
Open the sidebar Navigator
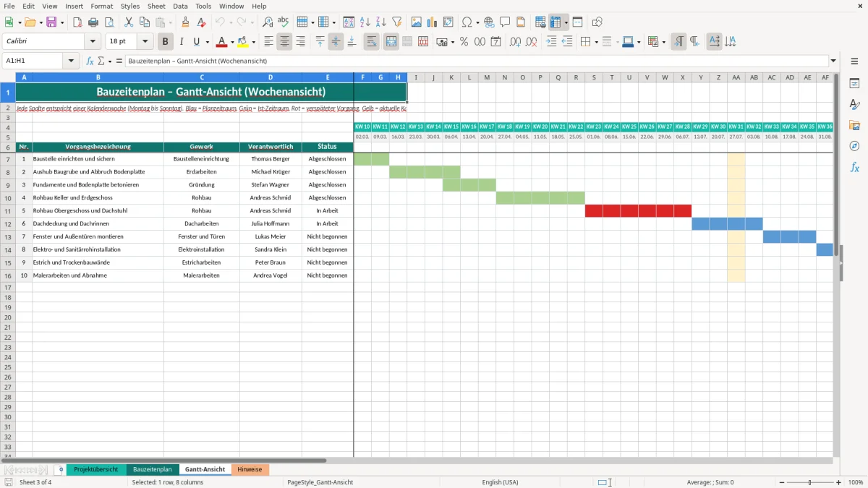coord(854,146)
